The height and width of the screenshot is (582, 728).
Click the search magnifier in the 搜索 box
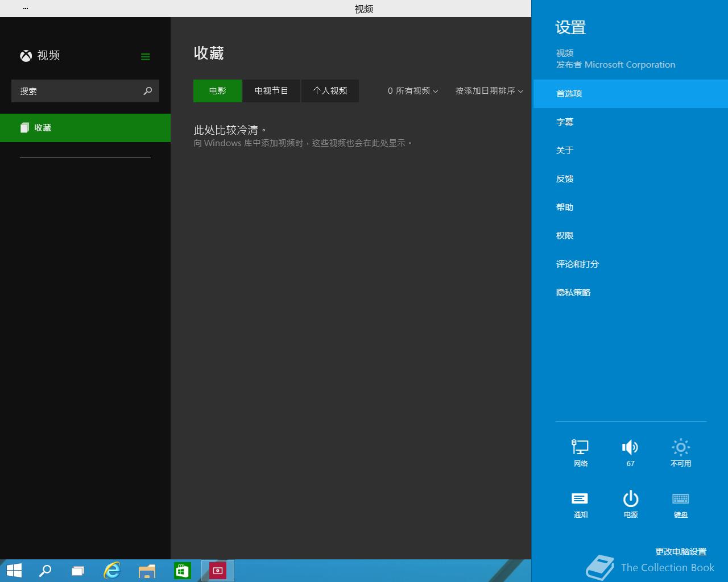(148, 91)
